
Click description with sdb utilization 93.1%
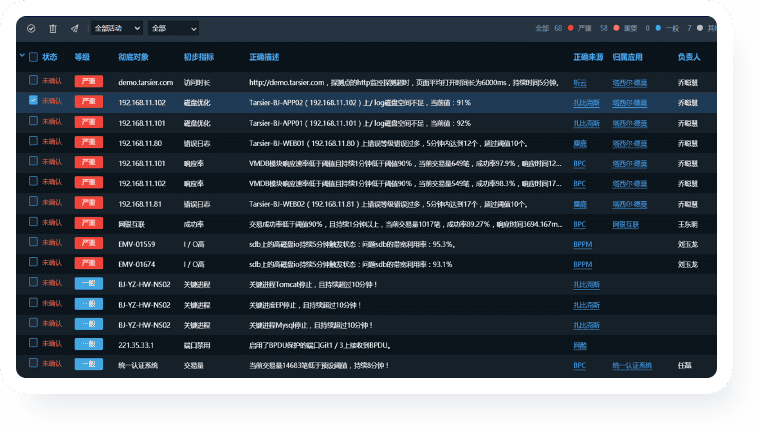[x=350, y=264]
